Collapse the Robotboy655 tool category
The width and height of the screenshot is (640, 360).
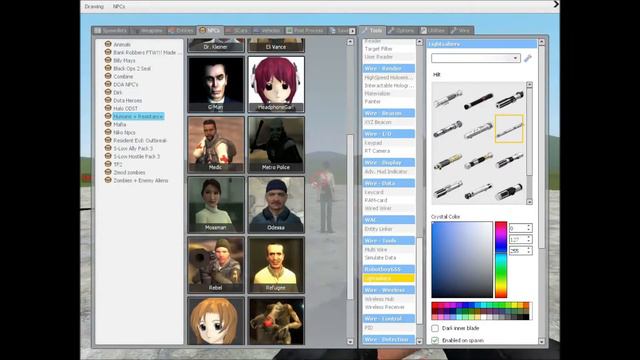[389, 269]
